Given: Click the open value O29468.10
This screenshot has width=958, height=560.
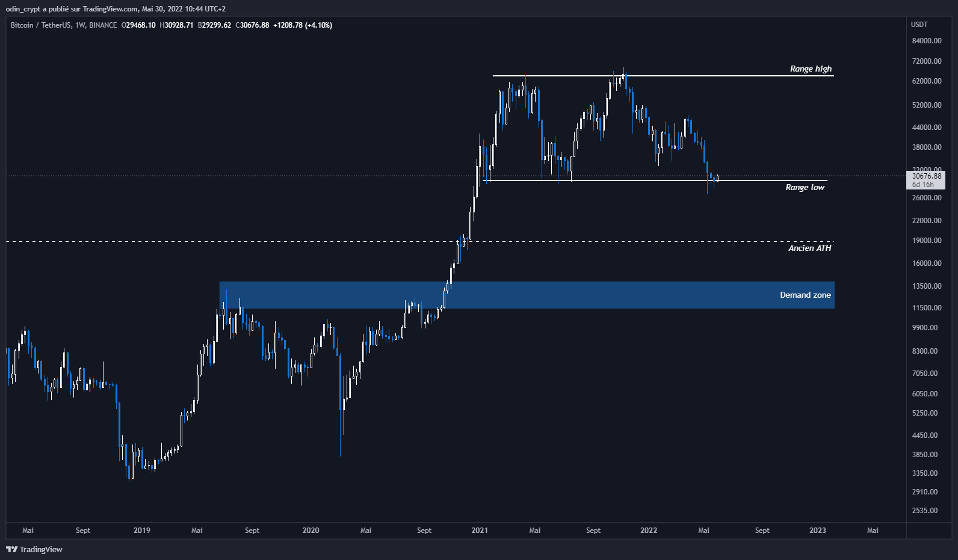Looking at the screenshot, I should pyautogui.click(x=138, y=25).
